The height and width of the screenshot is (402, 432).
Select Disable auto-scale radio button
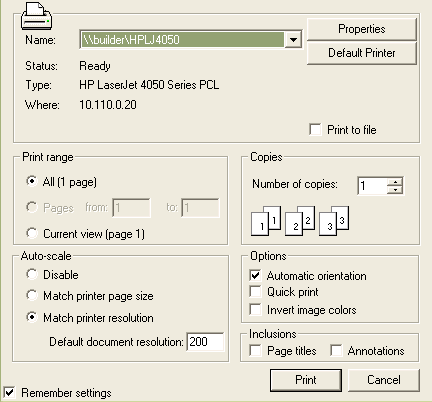32,274
